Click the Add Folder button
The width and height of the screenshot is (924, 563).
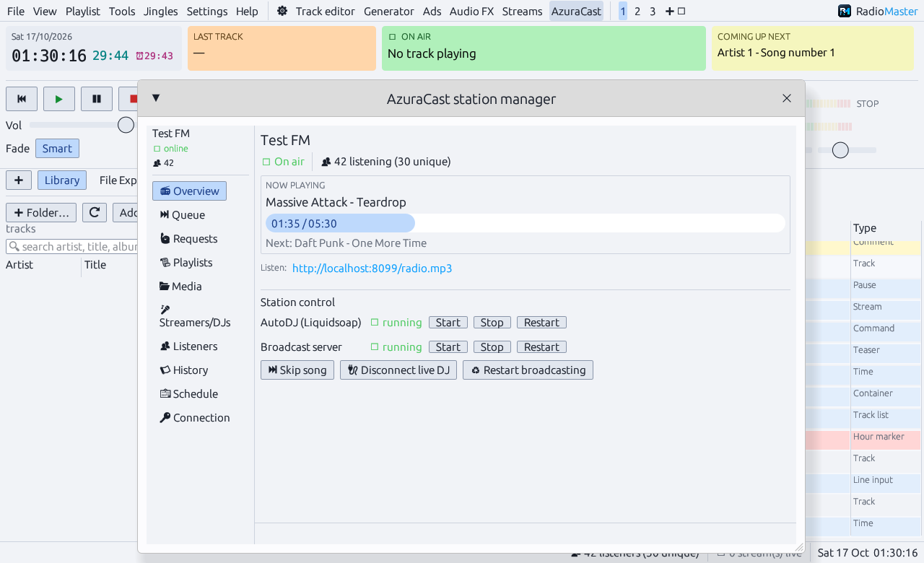click(x=41, y=212)
